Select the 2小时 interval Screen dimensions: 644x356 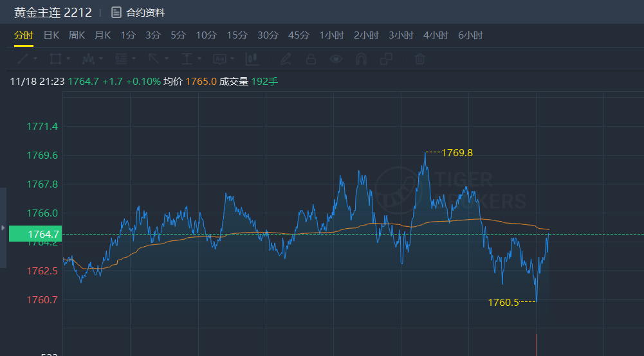coord(366,35)
